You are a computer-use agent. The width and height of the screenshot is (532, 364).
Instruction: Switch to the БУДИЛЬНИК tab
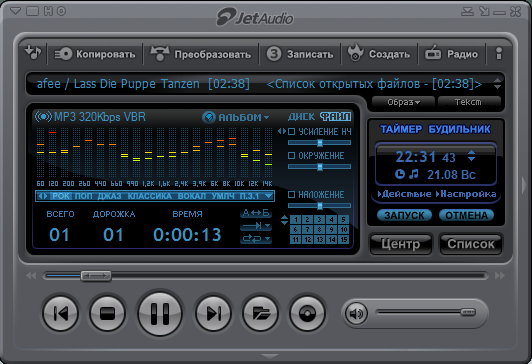459,129
